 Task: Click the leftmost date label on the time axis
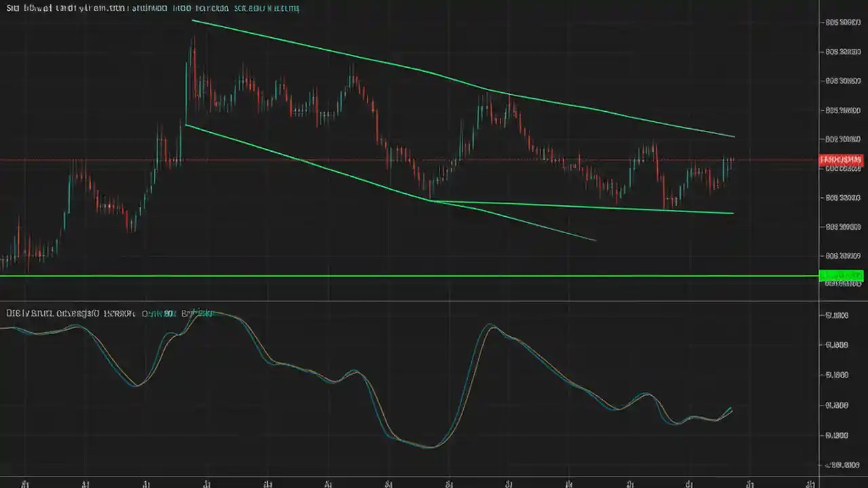[x=26, y=483]
